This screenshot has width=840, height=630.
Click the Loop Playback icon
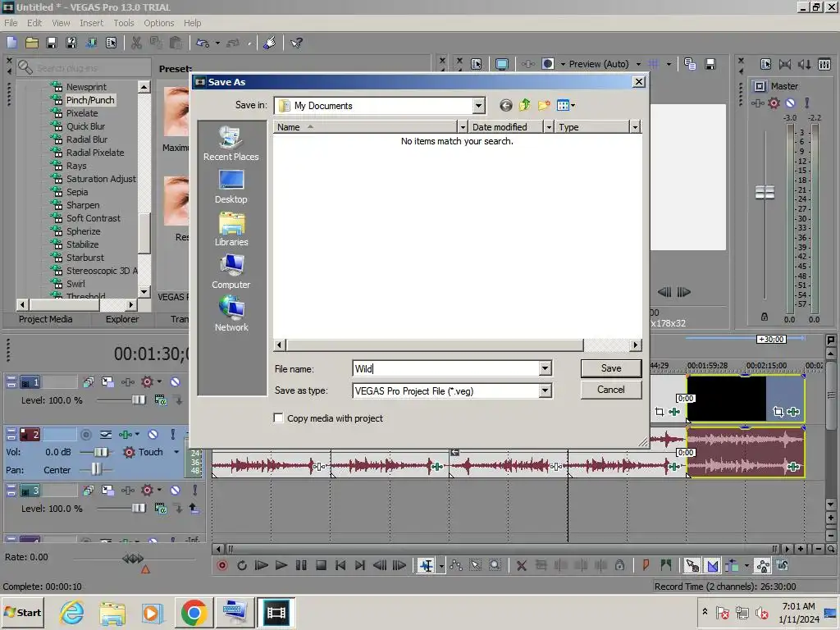[x=242, y=565]
